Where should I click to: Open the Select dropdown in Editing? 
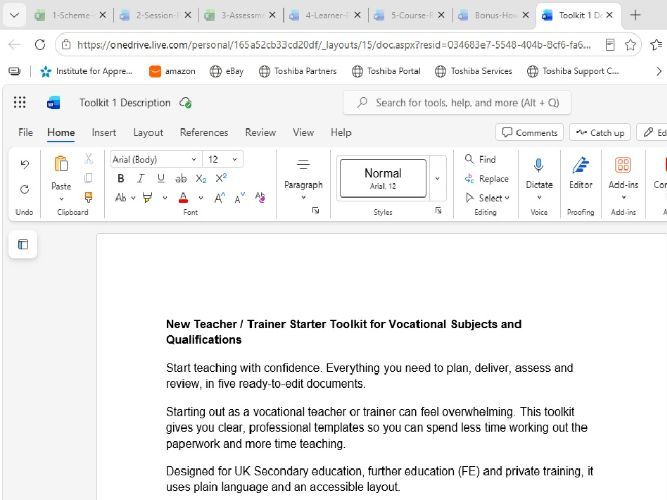pyautogui.click(x=487, y=198)
